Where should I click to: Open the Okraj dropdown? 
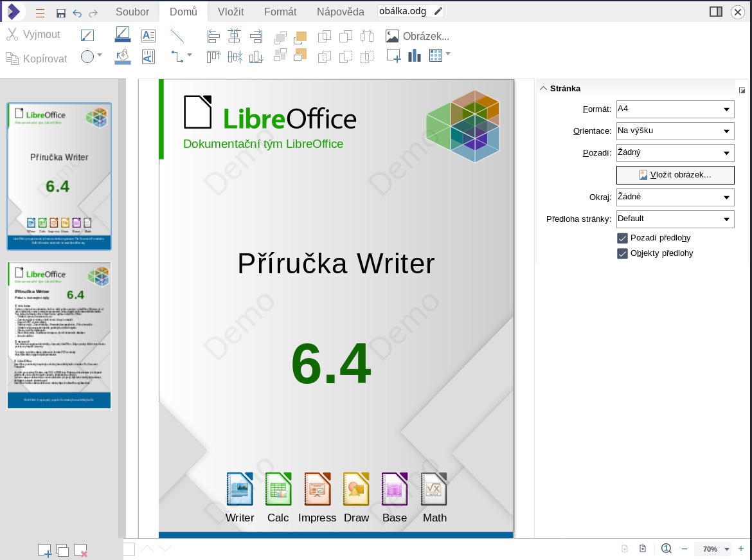pos(675,197)
